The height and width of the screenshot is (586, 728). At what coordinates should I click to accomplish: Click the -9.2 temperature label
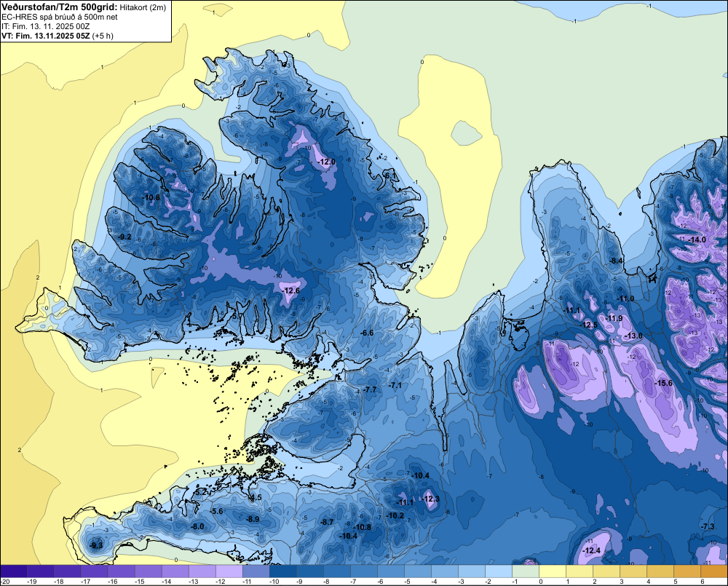(125, 237)
